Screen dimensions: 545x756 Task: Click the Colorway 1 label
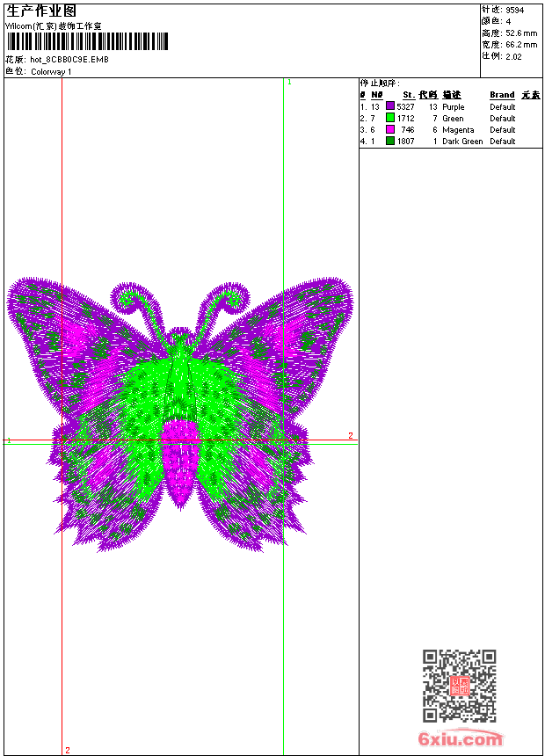pyautogui.click(x=51, y=72)
